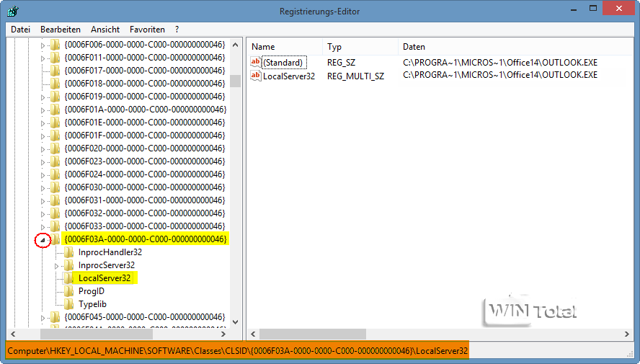Image resolution: width=640 pixels, height=364 pixels.
Task: Select the InprocHandler32 subkey
Action: click(110, 252)
